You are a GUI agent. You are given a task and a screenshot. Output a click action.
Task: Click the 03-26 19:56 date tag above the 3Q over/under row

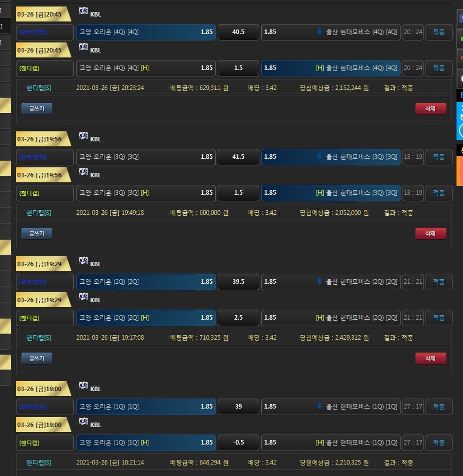[x=40, y=139]
